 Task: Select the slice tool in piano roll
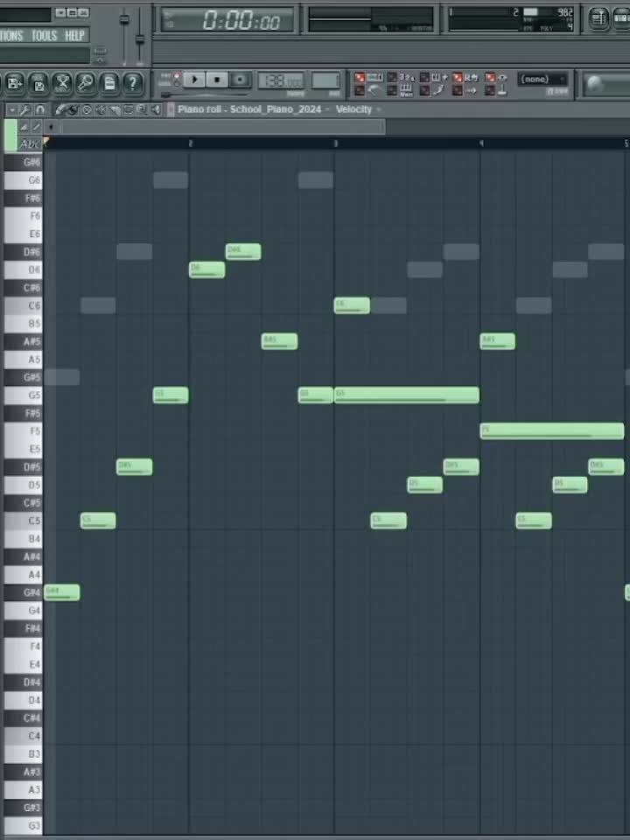click(x=114, y=110)
